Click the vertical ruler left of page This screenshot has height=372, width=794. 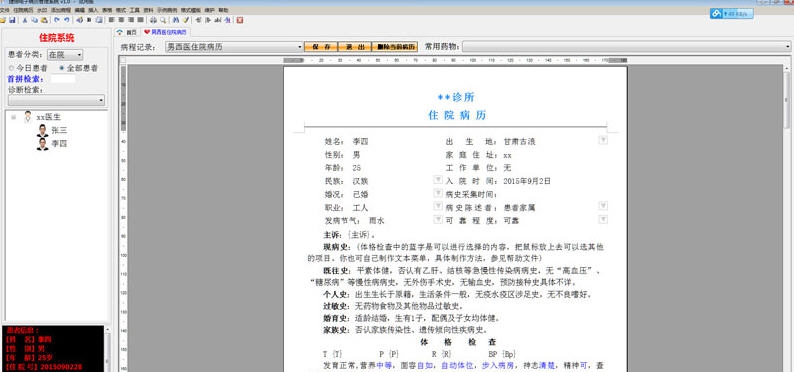pos(123,218)
